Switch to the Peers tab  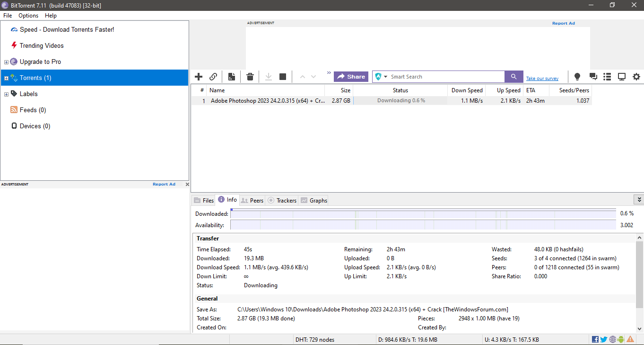[x=252, y=200]
